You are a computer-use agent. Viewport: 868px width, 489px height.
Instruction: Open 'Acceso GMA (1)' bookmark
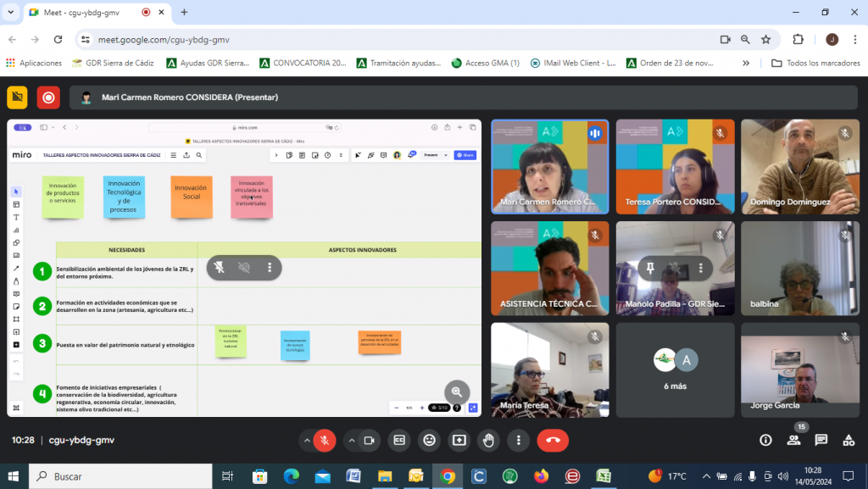[x=486, y=63]
